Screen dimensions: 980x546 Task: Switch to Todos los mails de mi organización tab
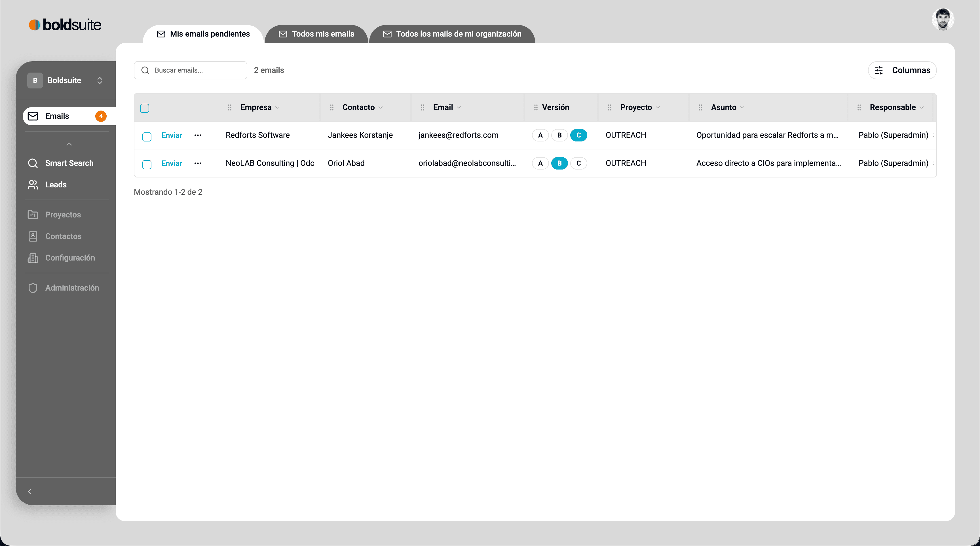452,34
